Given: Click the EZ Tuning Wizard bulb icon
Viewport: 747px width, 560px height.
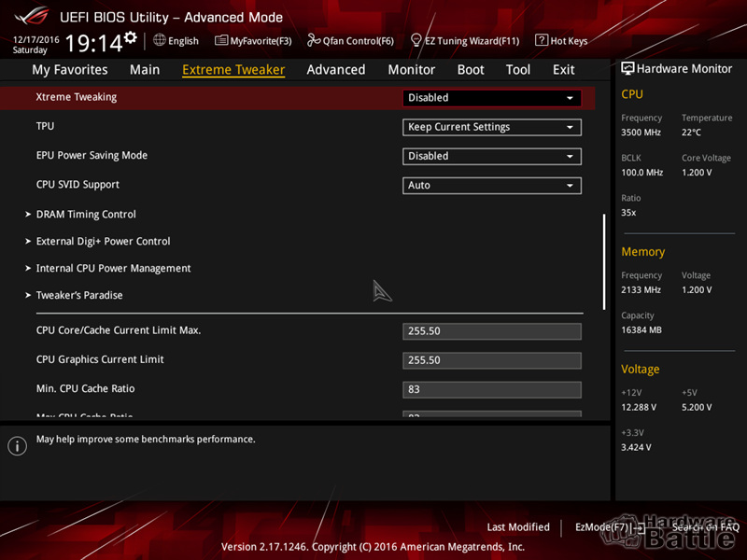Looking at the screenshot, I should tap(416, 40).
